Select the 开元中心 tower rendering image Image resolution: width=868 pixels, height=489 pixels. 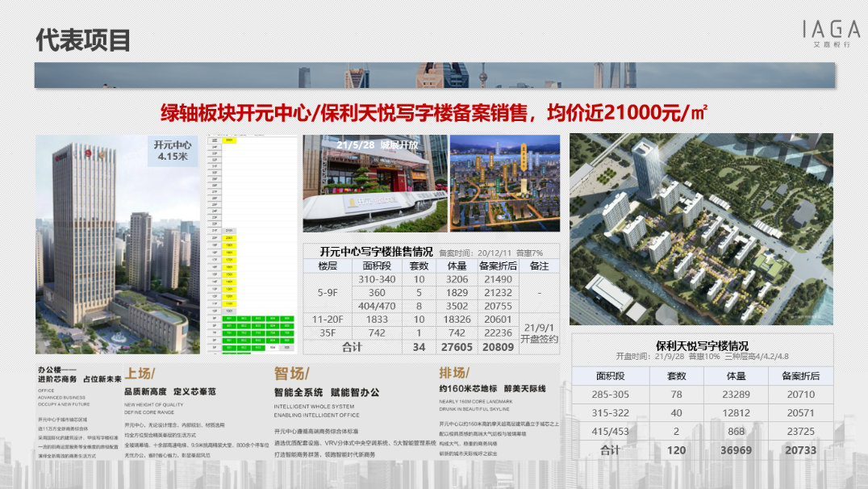coord(118,245)
